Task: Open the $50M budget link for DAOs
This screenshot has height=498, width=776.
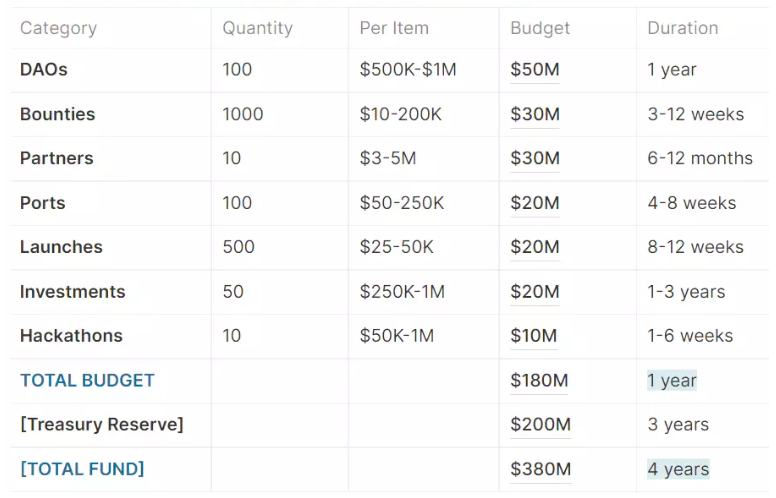Action: coord(535,70)
